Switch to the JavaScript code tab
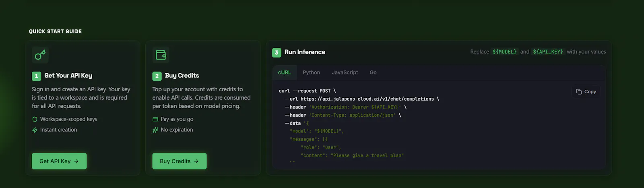The height and width of the screenshot is (188, 644). (345, 72)
